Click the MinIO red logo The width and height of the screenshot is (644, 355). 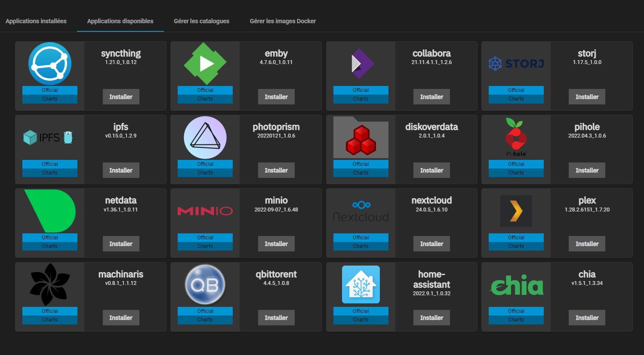[205, 211]
